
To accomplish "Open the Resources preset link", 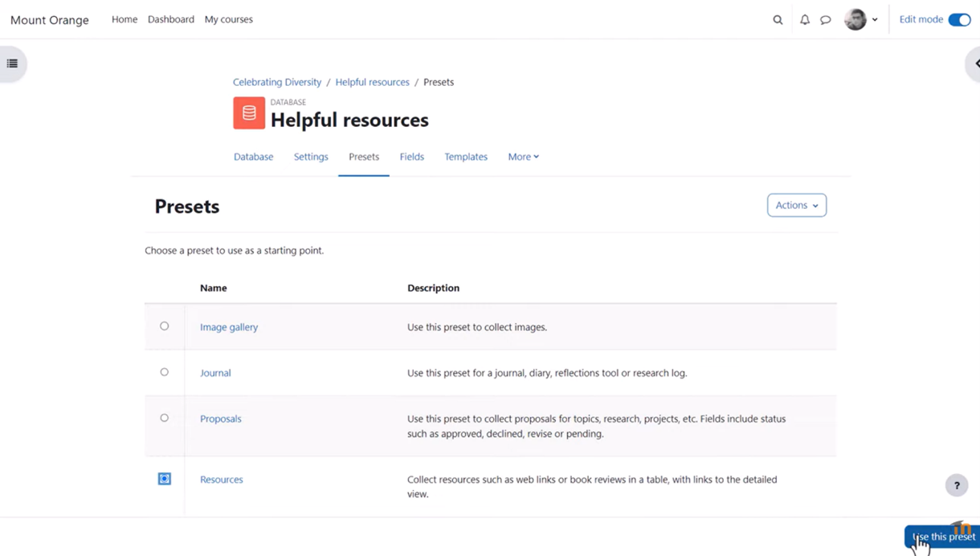I will coord(222,480).
